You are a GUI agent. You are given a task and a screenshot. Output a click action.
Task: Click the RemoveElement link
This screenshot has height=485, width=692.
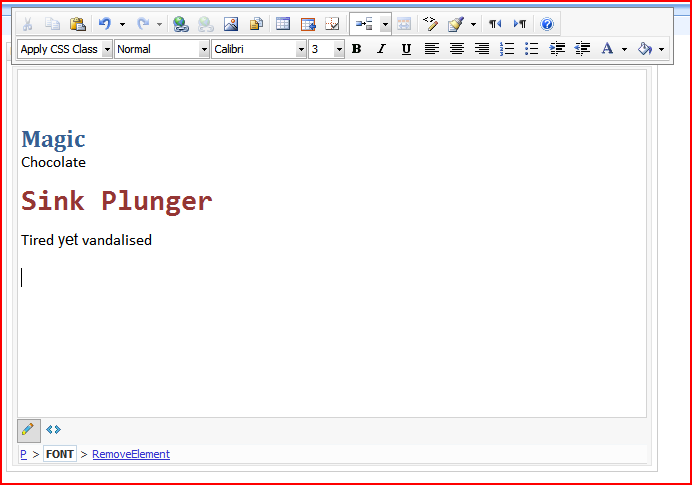[x=131, y=455]
